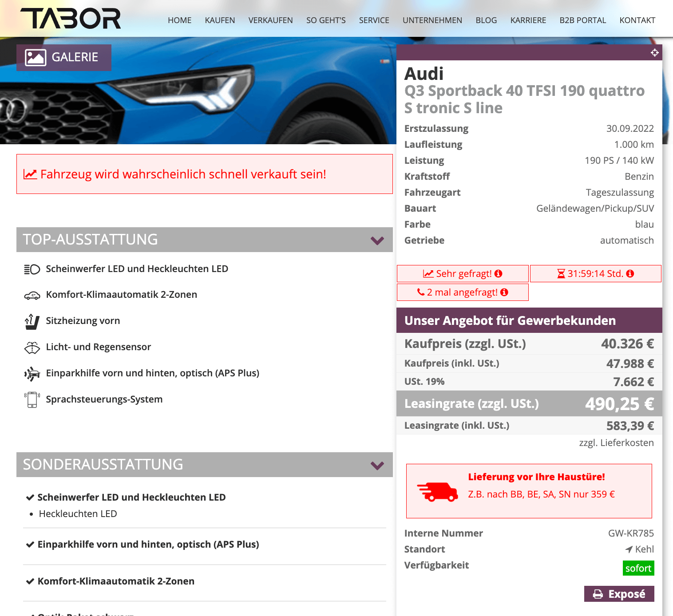Viewport: 673px width, 616px height.
Task: Click the TOP-AUSSTATTUNG header bar
Action: (205, 240)
